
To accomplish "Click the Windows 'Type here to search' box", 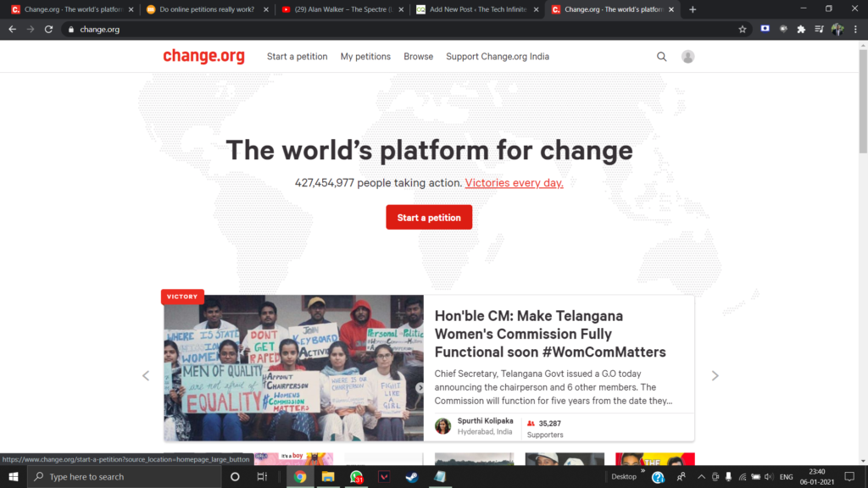I will point(125,476).
